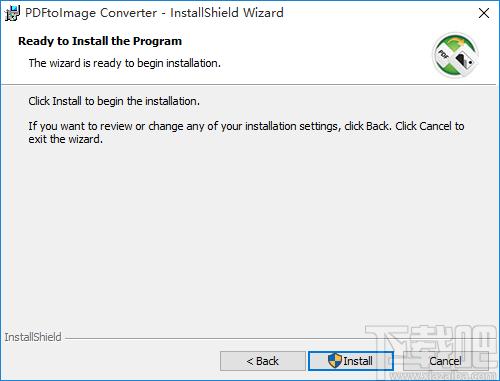Click the photo graphic inside the round logo
The width and height of the screenshot is (500, 381).
pos(465,61)
